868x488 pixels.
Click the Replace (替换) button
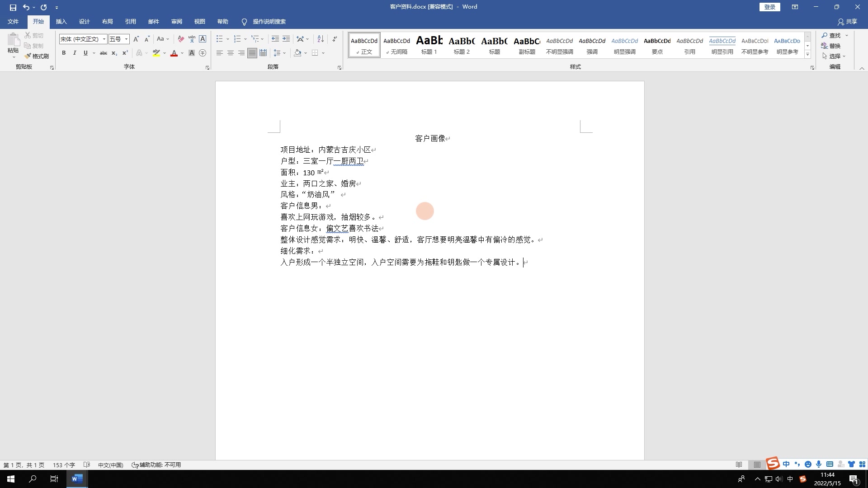point(831,46)
